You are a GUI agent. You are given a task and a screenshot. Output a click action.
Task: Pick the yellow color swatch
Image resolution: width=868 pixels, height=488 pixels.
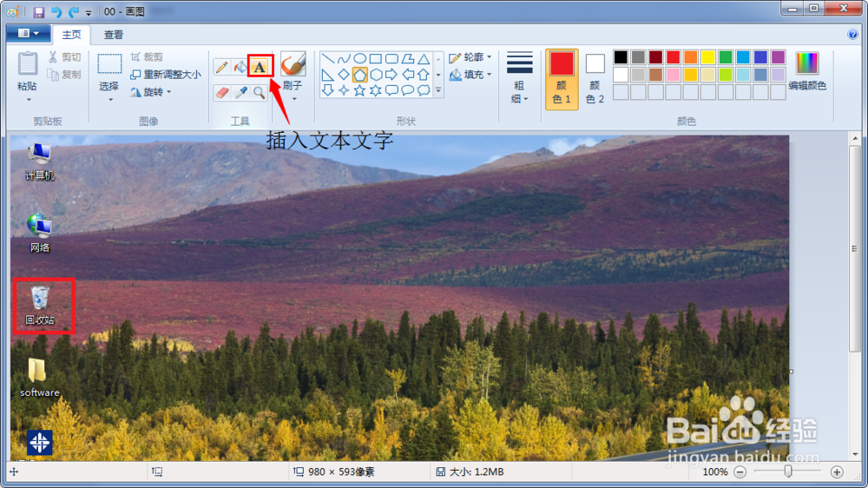(708, 57)
